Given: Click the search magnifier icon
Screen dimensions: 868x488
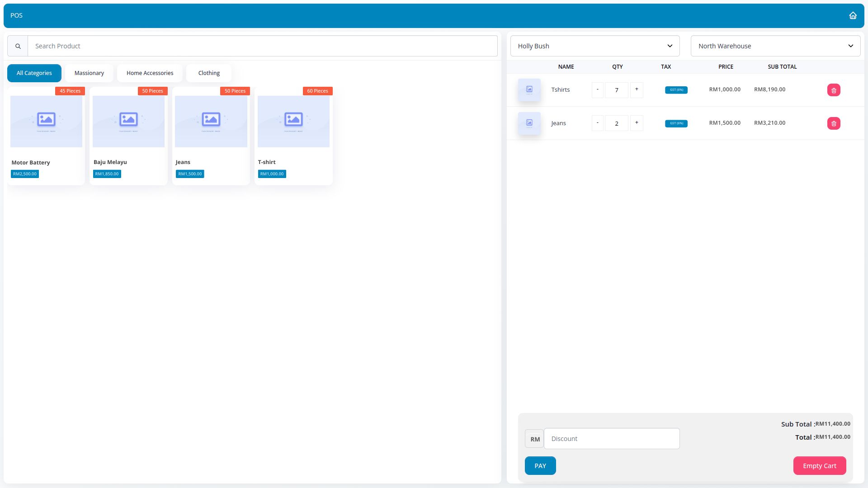Looking at the screenshot, I should click(18, 46).
